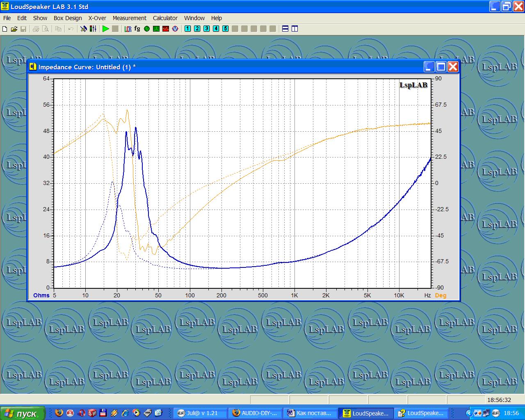Click the system tray clock 18:56
Viewport: 525px width, 420px height.
point(511,413)
